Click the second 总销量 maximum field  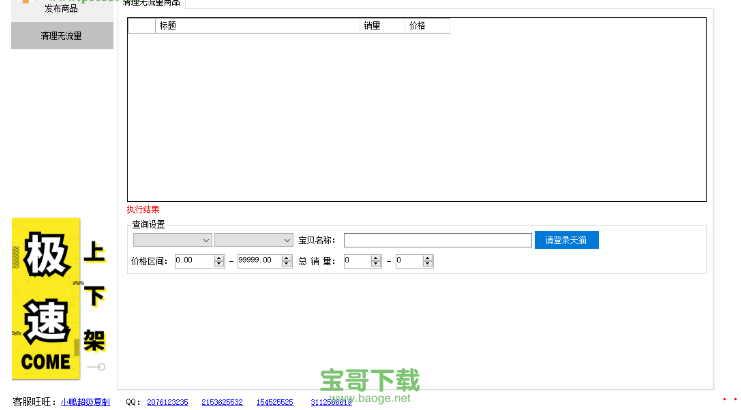[x=410, y=261]
